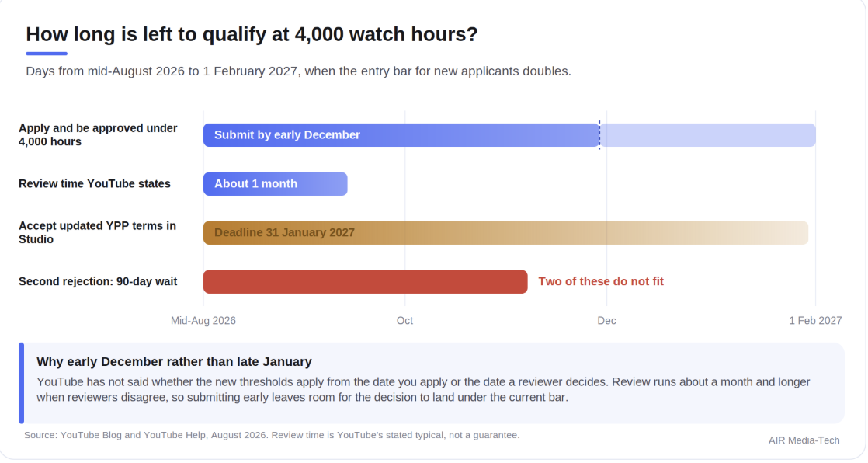Select the 'About 1 month' review bar
Viewport: 868px width, 463px height.
pyautogui.click(x=275, y=184)
